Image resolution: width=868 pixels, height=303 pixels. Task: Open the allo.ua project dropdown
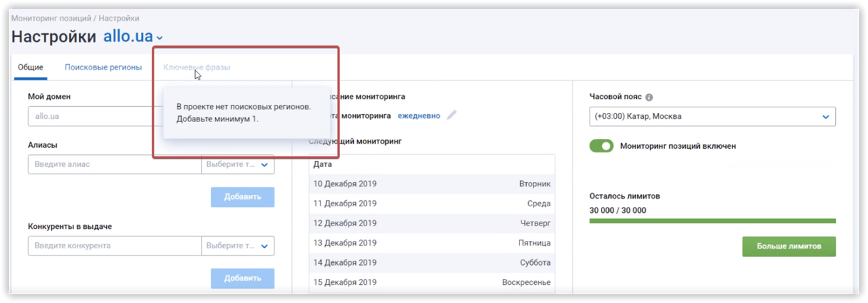coord(133,37)
